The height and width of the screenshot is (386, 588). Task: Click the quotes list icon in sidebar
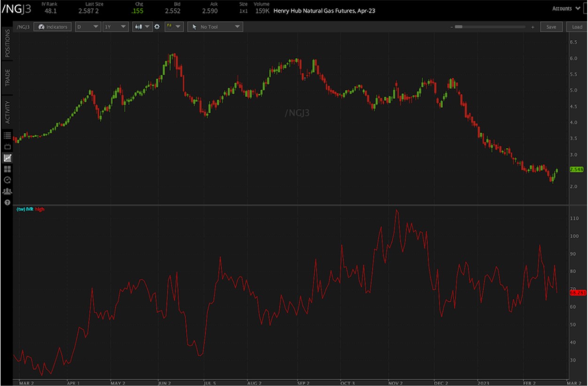pos(7,135)
